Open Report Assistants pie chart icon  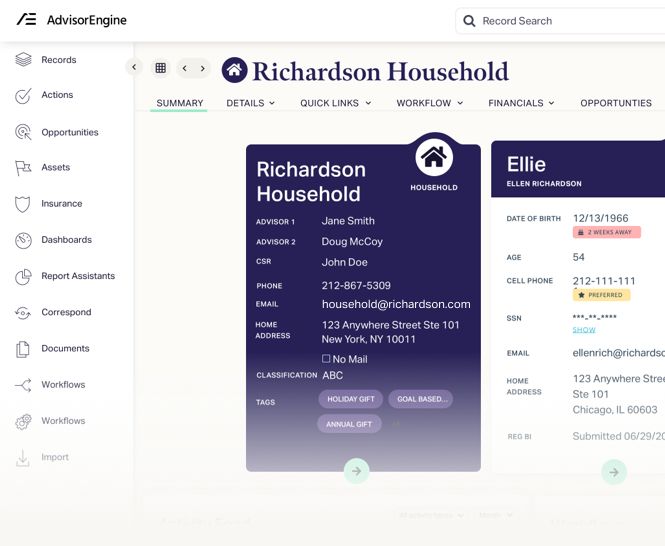(23, 277)
